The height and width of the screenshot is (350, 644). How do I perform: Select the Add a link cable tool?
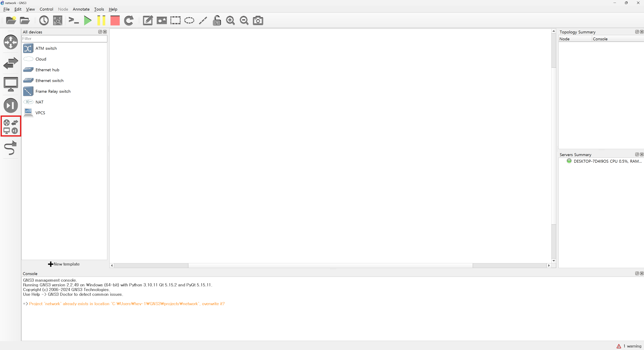(x=11, y=148)
